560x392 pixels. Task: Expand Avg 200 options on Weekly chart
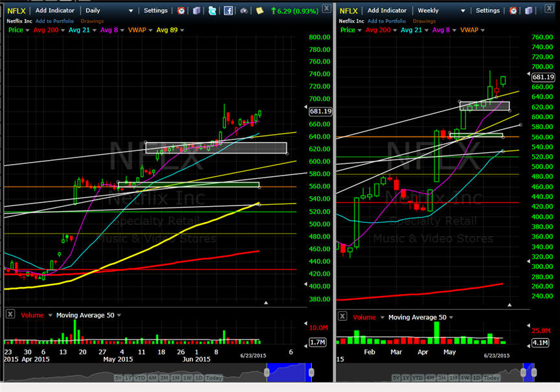[395, 30]
